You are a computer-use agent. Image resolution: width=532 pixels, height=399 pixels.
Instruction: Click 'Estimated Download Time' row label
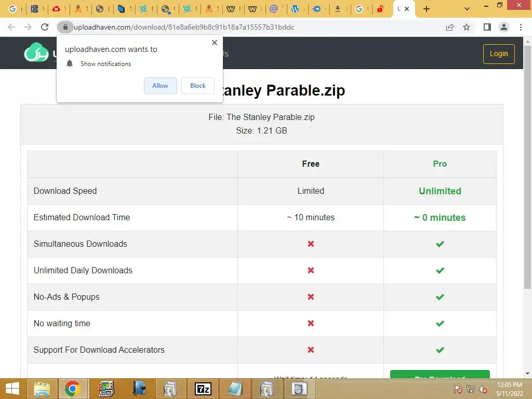pos(82,218)
